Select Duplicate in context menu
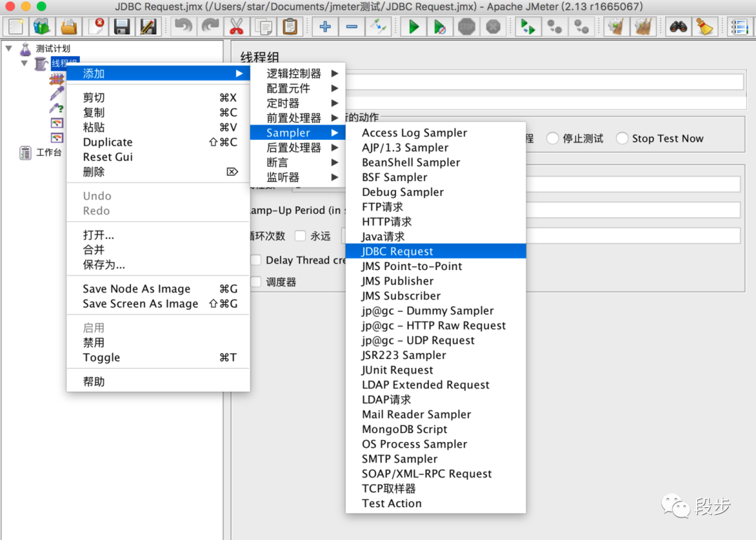 (x=158, y=142)
